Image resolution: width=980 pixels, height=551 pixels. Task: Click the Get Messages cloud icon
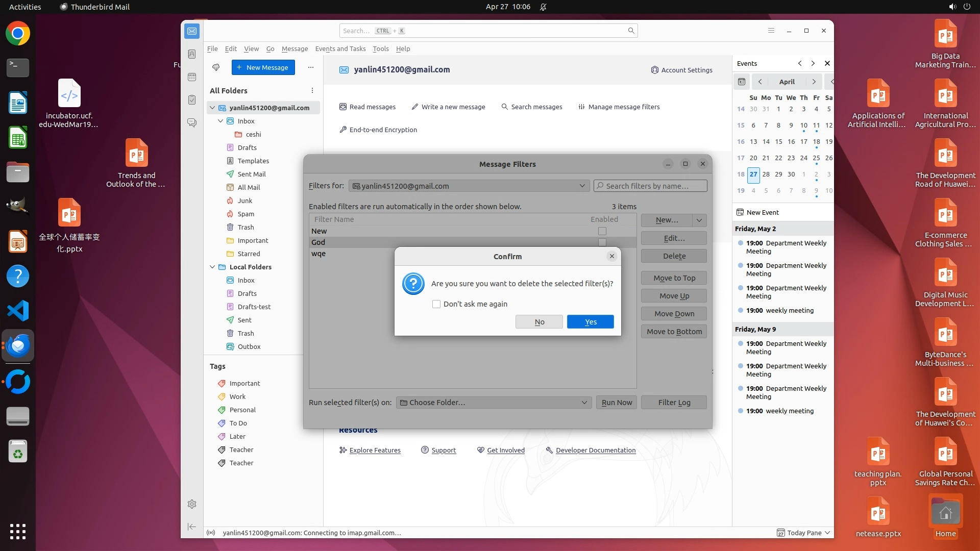[216, 67]
